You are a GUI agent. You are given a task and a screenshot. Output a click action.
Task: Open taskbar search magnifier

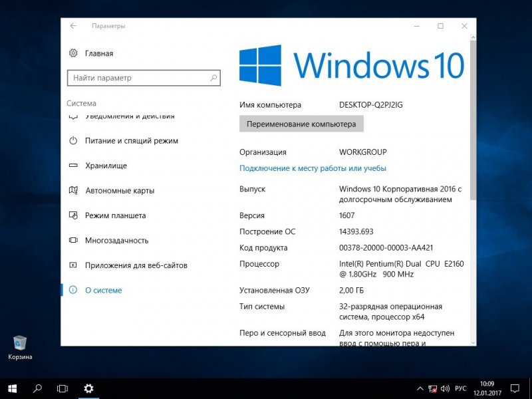pyautogui.click(x=38, y=388)
